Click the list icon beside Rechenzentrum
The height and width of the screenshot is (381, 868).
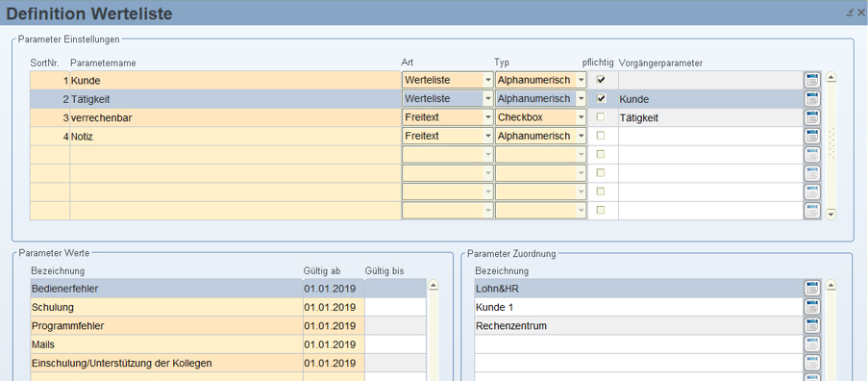[812, 325]
